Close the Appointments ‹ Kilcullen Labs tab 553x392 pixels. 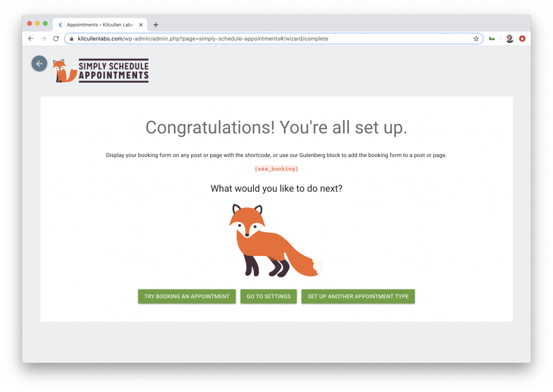(141, 25)
